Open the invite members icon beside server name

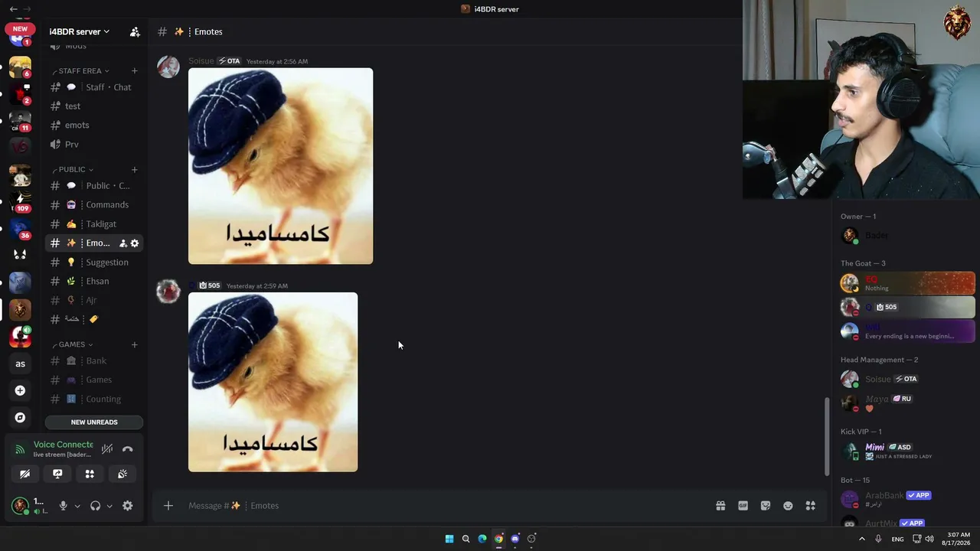click(x=135, y=31)
